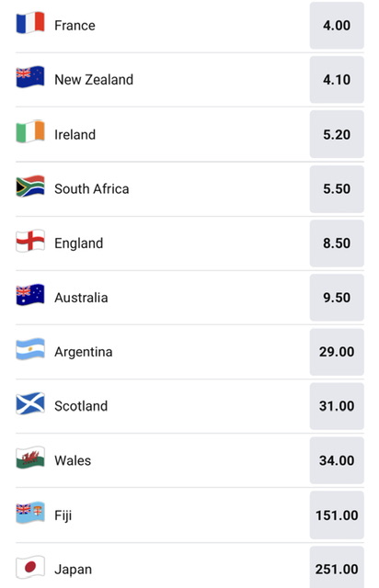379x588 pixels.
Task: Add England 8.50 to betslip
Action: click(337, 243)
